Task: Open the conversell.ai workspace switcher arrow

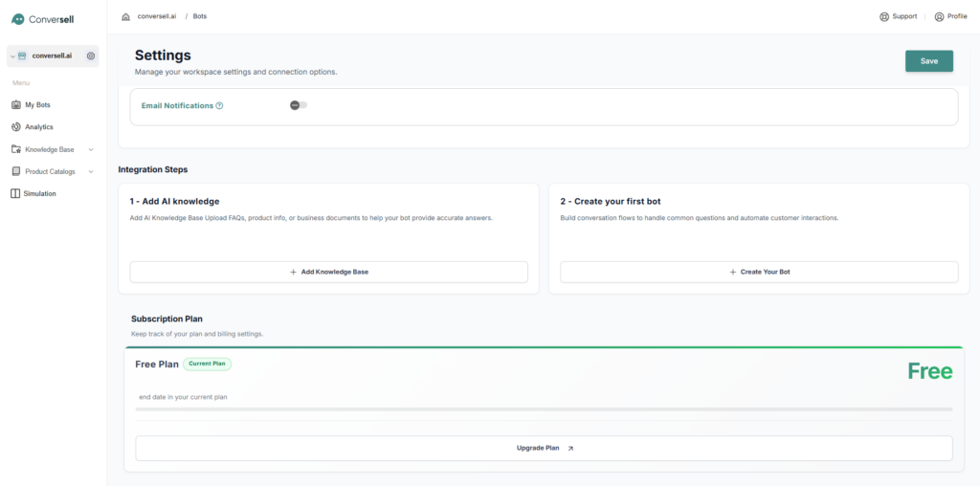Action: [12, 56]
